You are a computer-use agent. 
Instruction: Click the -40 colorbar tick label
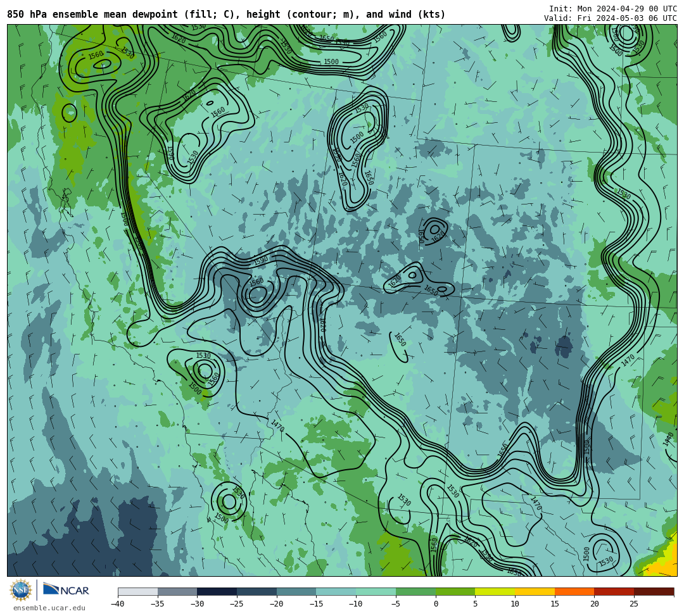tap(117, 604)
